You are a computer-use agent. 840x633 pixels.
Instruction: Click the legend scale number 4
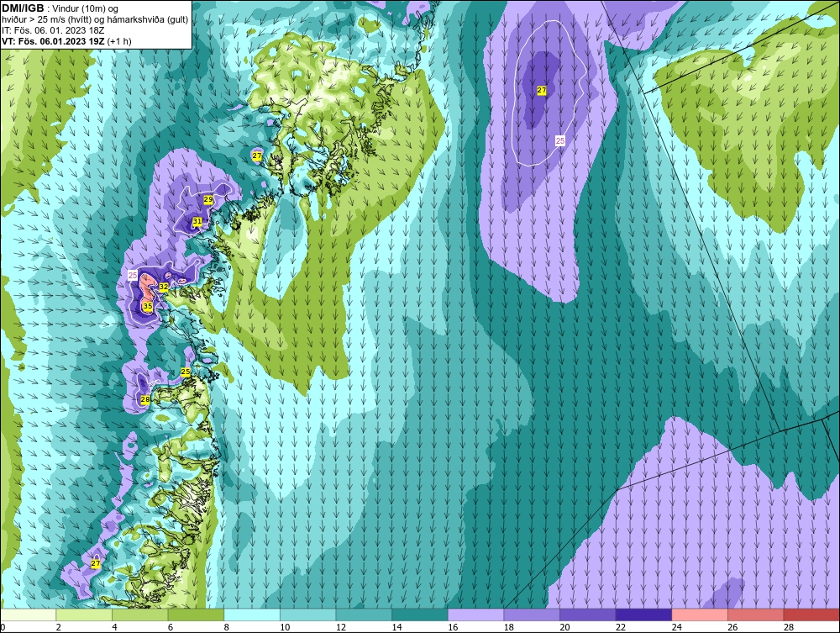114,627
